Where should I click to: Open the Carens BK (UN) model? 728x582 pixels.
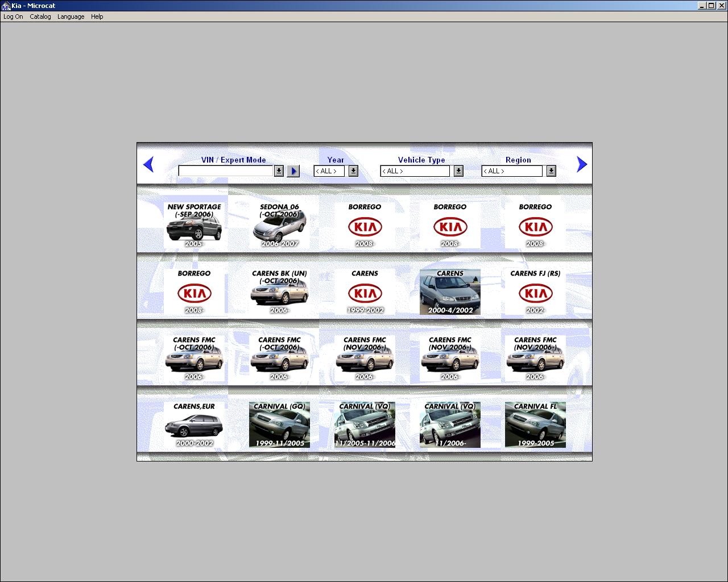pyautogui.click(x=279, y=292)
